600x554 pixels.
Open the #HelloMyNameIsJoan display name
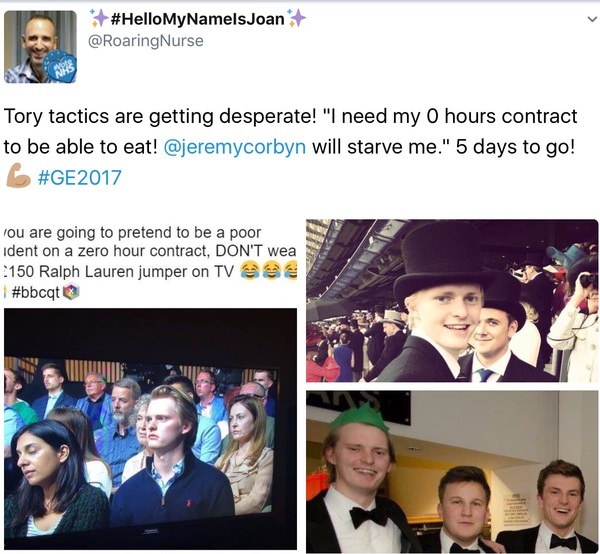coord(197,19)
